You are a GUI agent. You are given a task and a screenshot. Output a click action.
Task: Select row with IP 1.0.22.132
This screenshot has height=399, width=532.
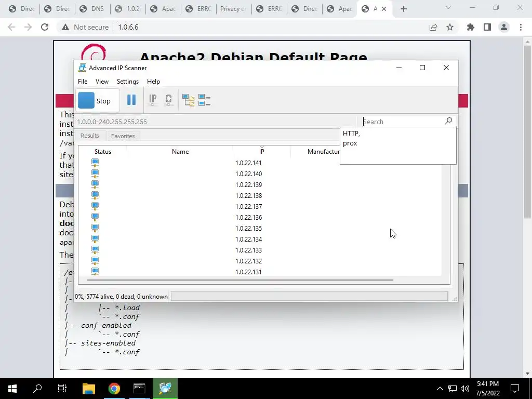point(260,261)
